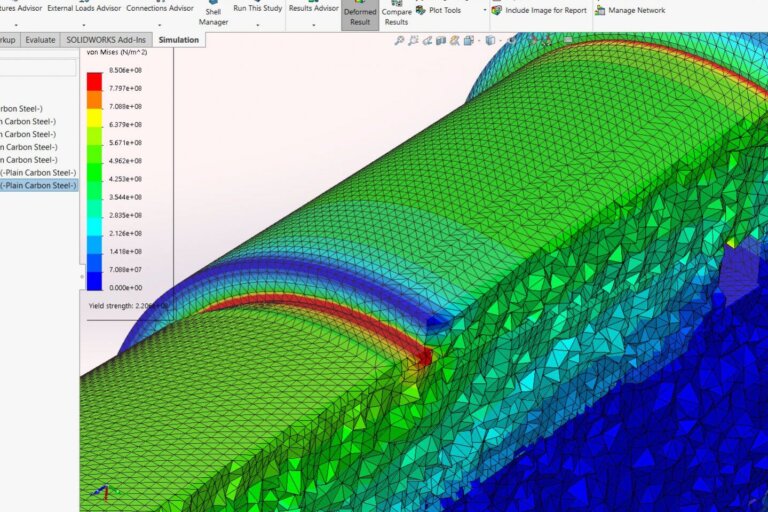Click the Zoom to Fit magnifier icon
The image size is (768, 512).
tap(399, 41)
